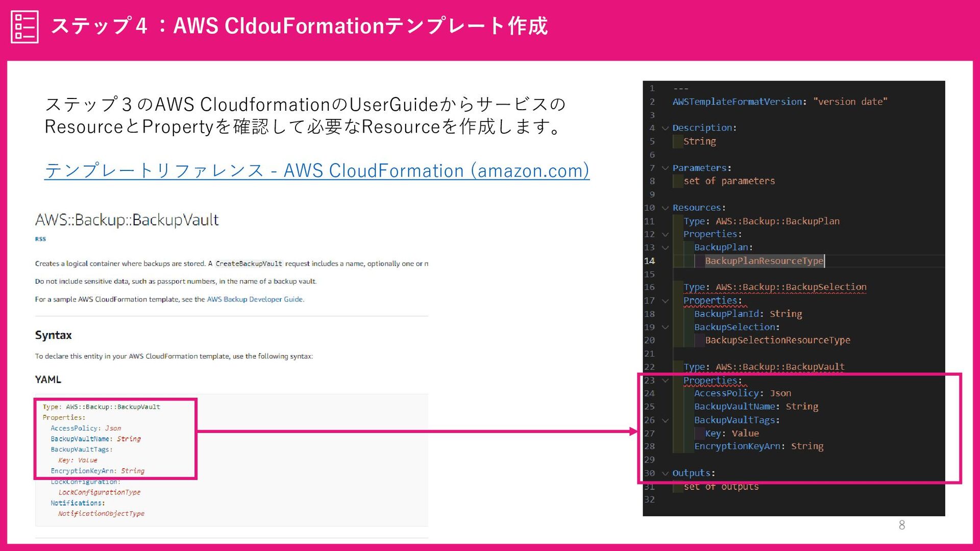Viewport: 980px width, 551px height.
Task: Click AWSTemplateFormatVersion key in editor
Action: point(737,102)
